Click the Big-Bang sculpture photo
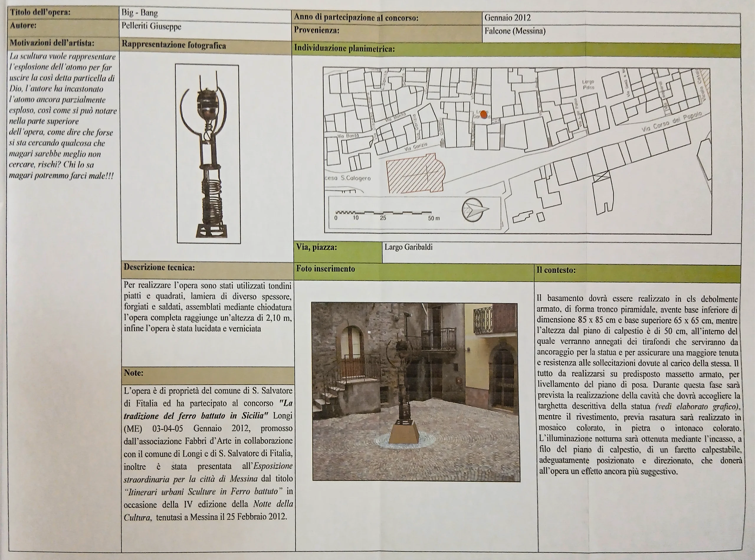 coord(208,154)
